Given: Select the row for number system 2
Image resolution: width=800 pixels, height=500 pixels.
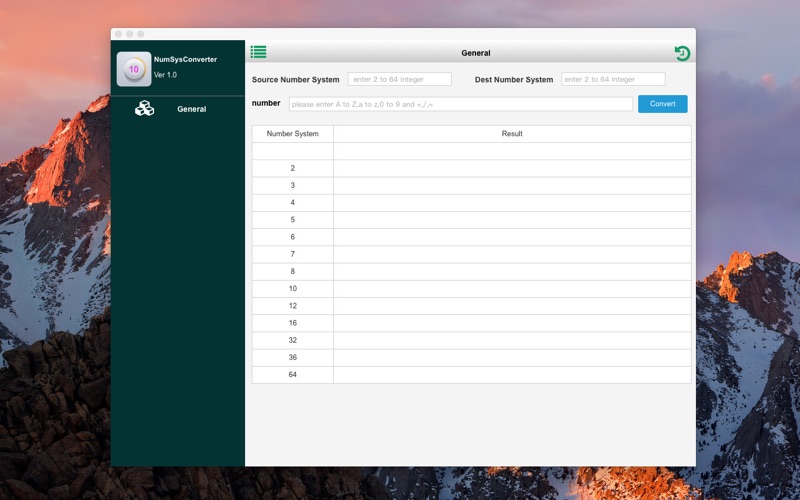Looking at the screenshot, I should pos(471,168).
